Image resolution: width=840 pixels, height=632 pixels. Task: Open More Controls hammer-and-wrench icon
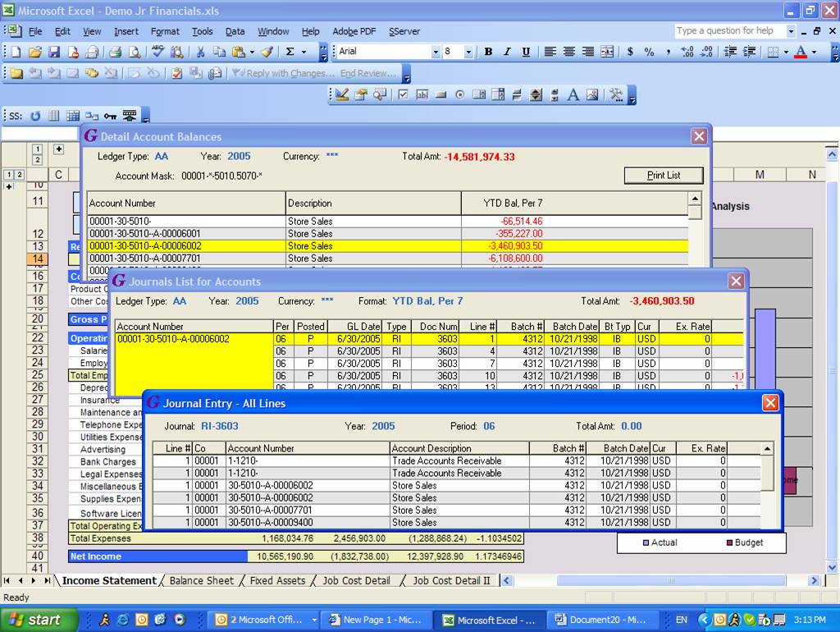coord(616,95)
